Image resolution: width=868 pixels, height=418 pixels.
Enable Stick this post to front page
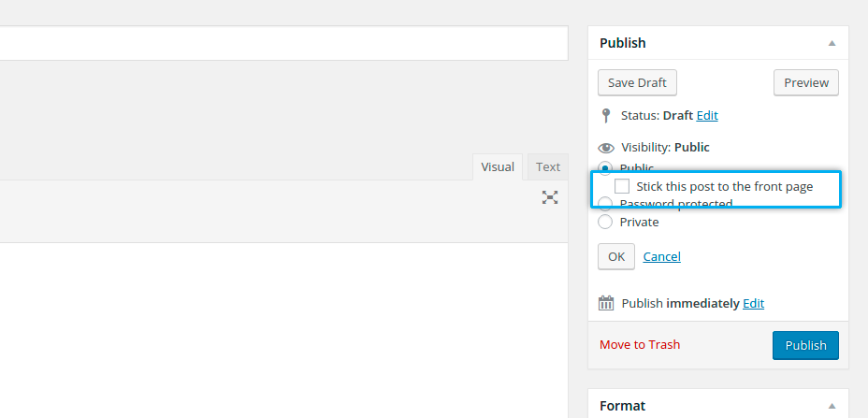(622, 187)
